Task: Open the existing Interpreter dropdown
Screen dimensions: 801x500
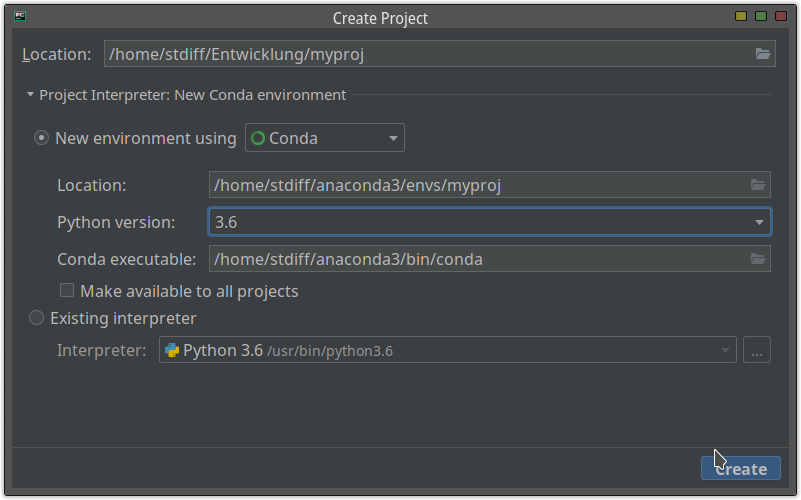Action: (447, 350)
